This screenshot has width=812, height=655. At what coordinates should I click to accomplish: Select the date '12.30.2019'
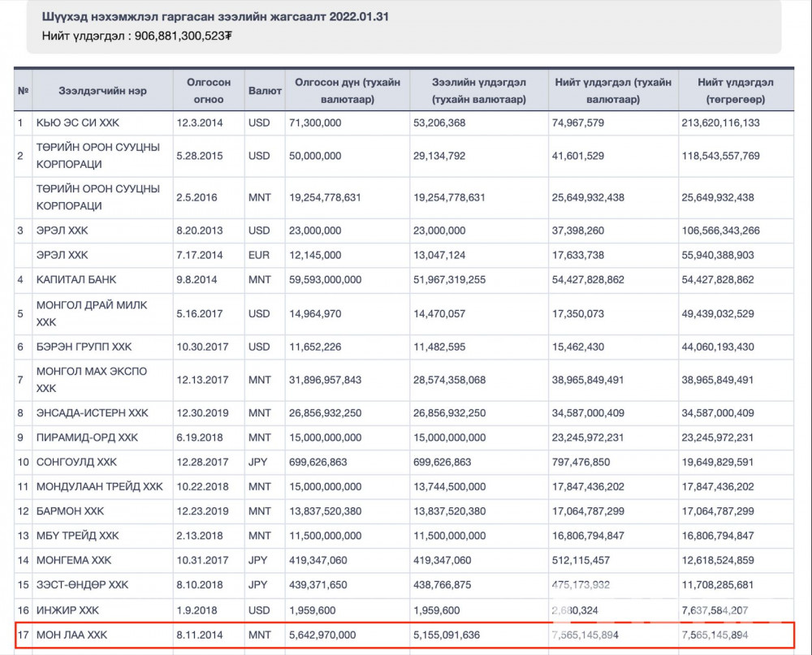coord(202,412)
